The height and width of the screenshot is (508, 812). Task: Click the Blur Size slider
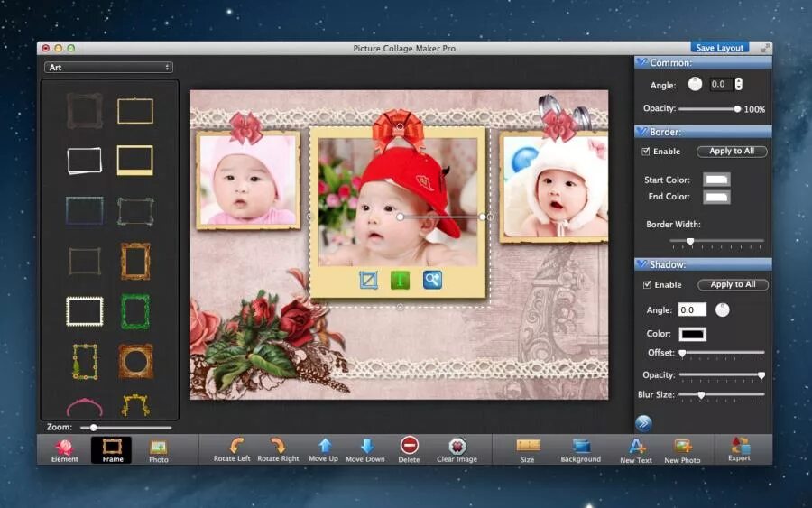point(722,395)
